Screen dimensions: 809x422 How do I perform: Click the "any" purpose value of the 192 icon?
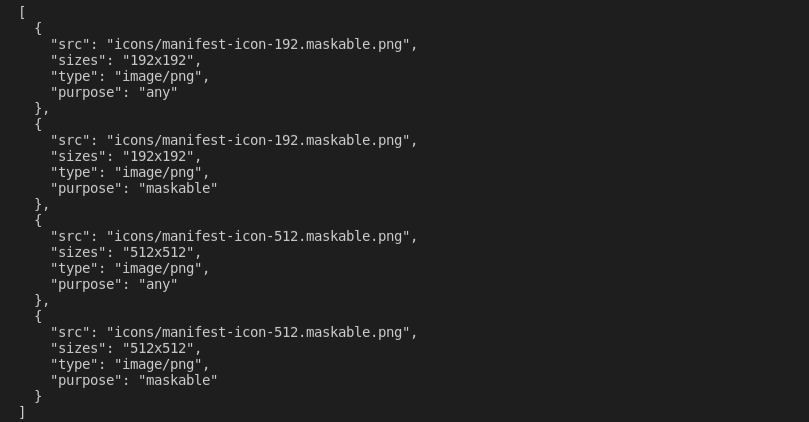(158, 92)
